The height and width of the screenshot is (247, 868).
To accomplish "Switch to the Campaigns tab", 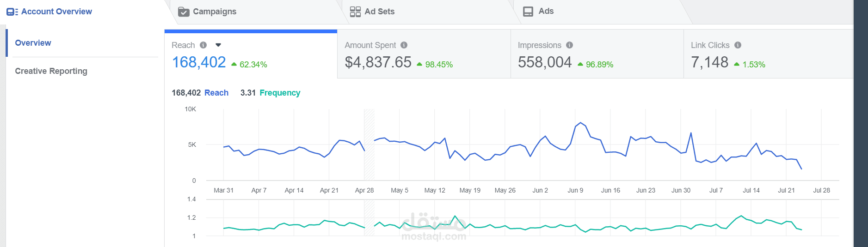I will click(x=214, y=12).
